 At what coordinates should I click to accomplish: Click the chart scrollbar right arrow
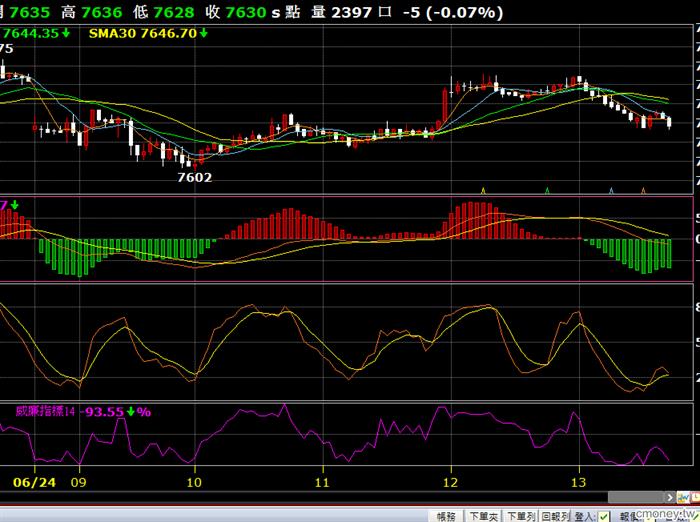click(x=670, y=497)
